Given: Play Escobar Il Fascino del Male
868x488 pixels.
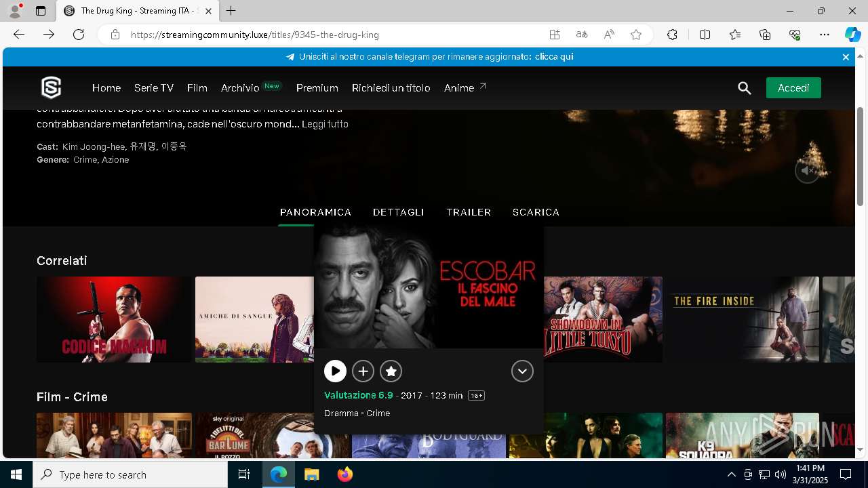Looking at the screenshot, I should (335, 371).
